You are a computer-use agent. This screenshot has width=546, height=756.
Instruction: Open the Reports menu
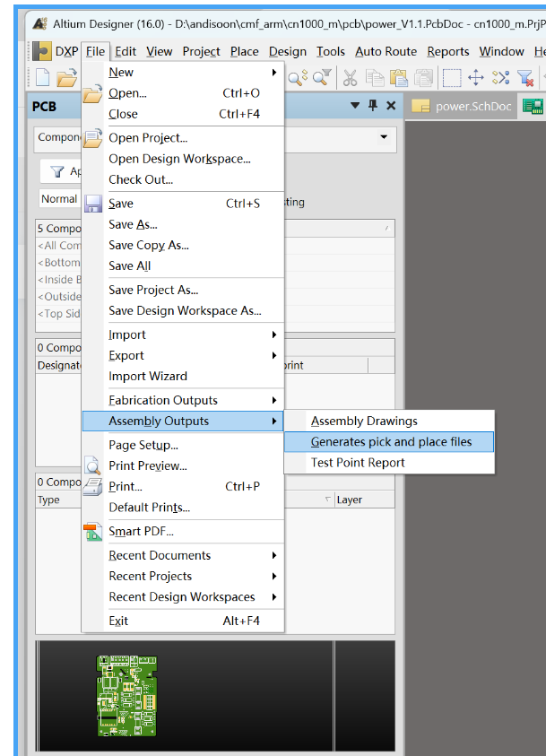point(448,51)
